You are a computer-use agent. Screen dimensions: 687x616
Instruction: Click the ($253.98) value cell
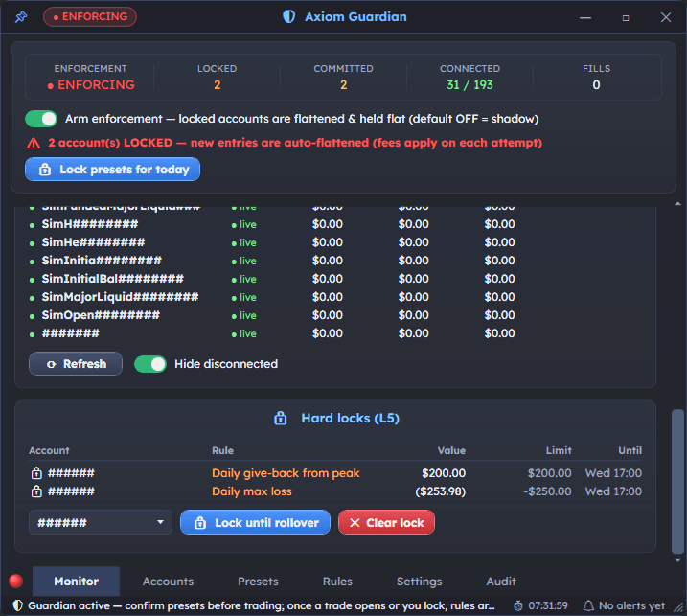(x=441, y=491)
